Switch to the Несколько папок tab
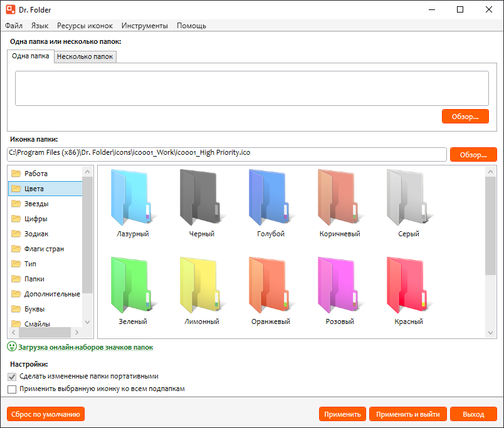Screen dimensions: 504x428 (85, 56)
